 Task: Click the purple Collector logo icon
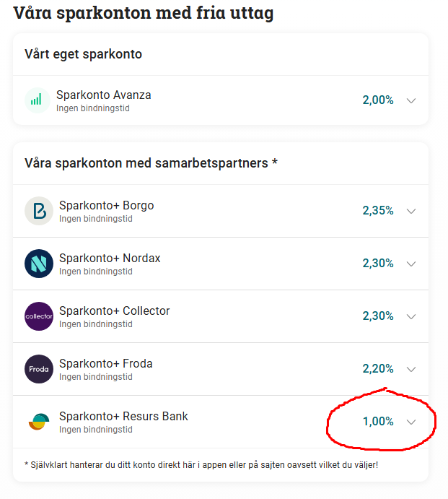pos(39,316)
